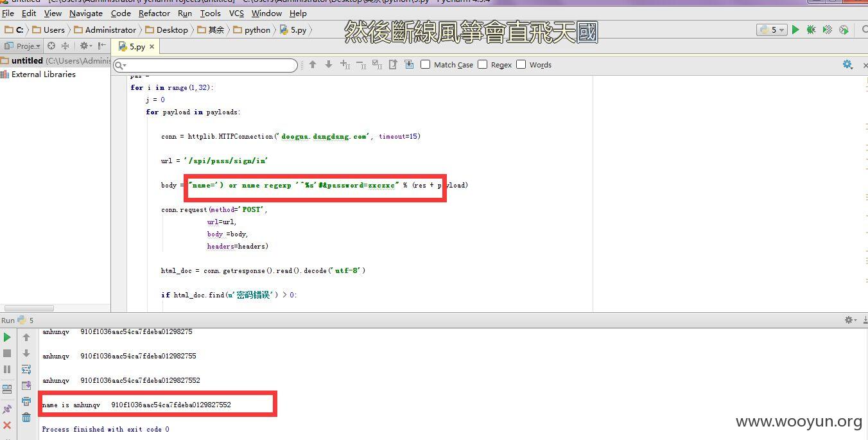This screenshot has height=440, width=868.
Task: Rerun script from Run panel play icon
Action: [7, 337]
